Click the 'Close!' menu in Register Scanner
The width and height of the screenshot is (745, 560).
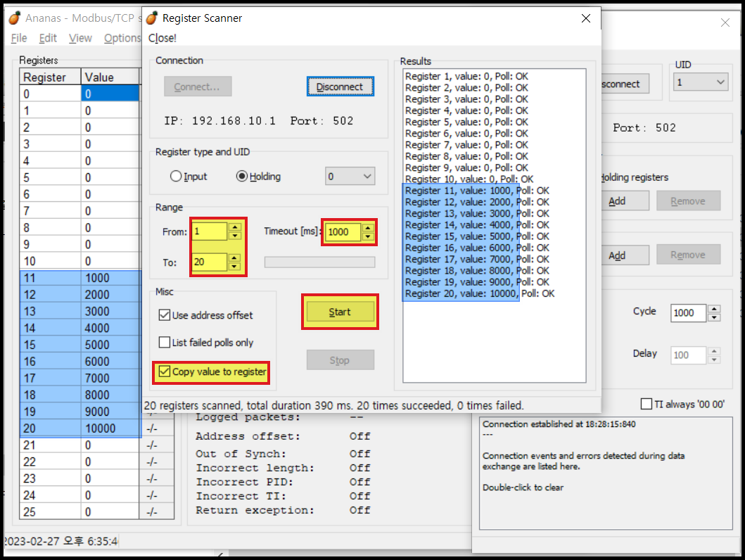(163, 38)
